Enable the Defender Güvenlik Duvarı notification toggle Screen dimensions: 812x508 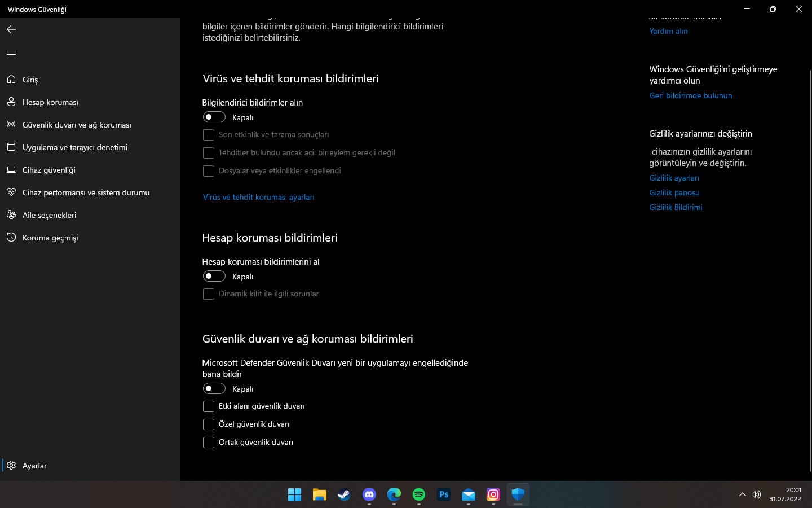[x=214, y=388]
